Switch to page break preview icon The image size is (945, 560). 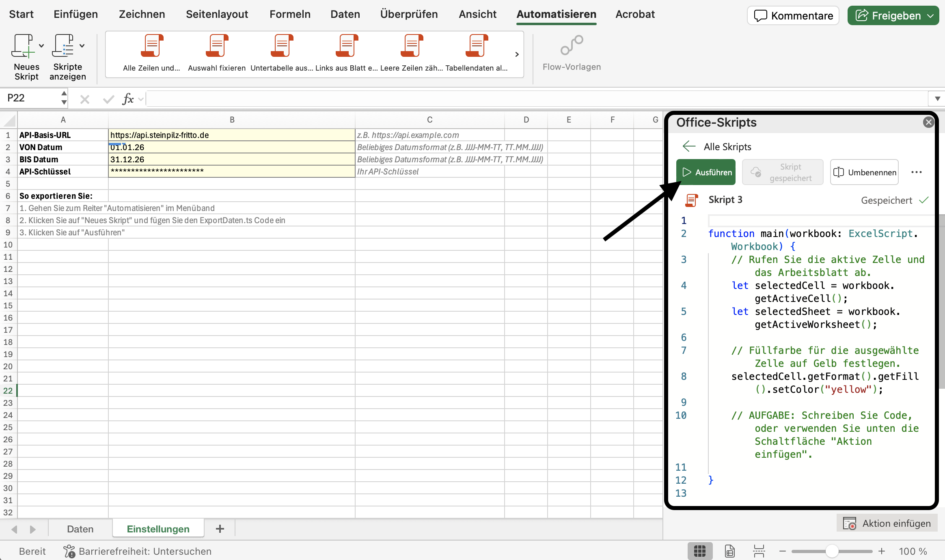tap(759, 551)
